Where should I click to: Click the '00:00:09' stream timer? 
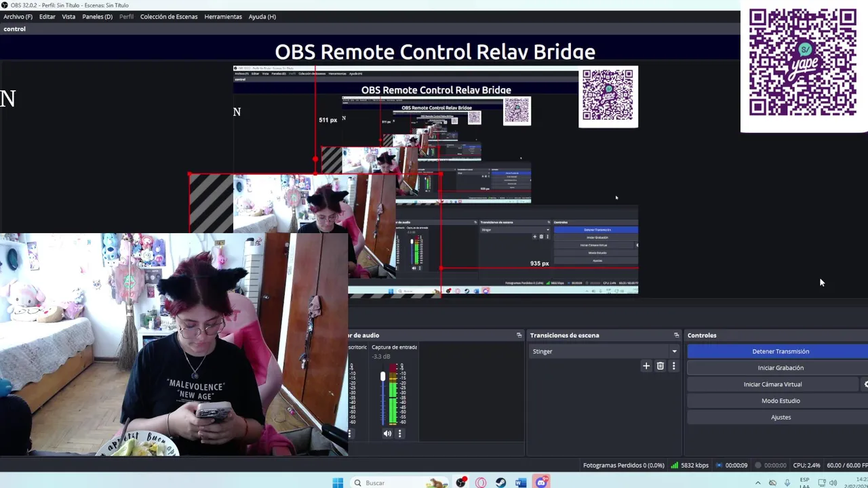[736, 466]
